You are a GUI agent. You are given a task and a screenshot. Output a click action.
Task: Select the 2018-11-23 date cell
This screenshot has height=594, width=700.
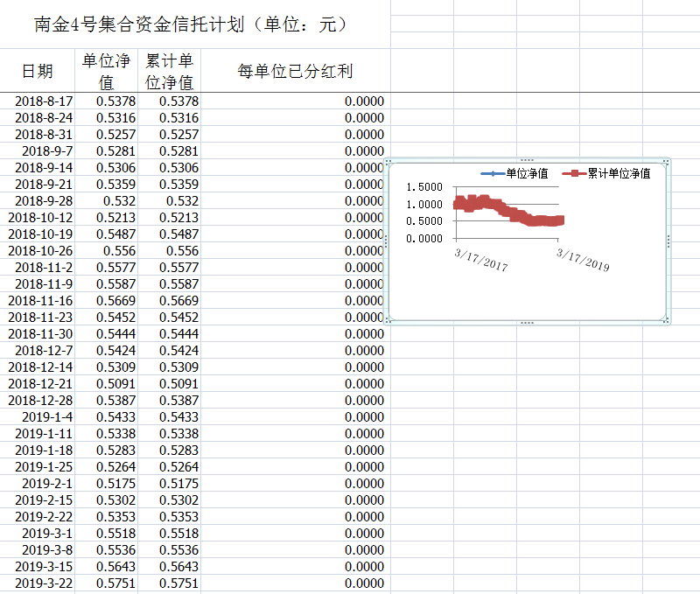tap(38, 318)
